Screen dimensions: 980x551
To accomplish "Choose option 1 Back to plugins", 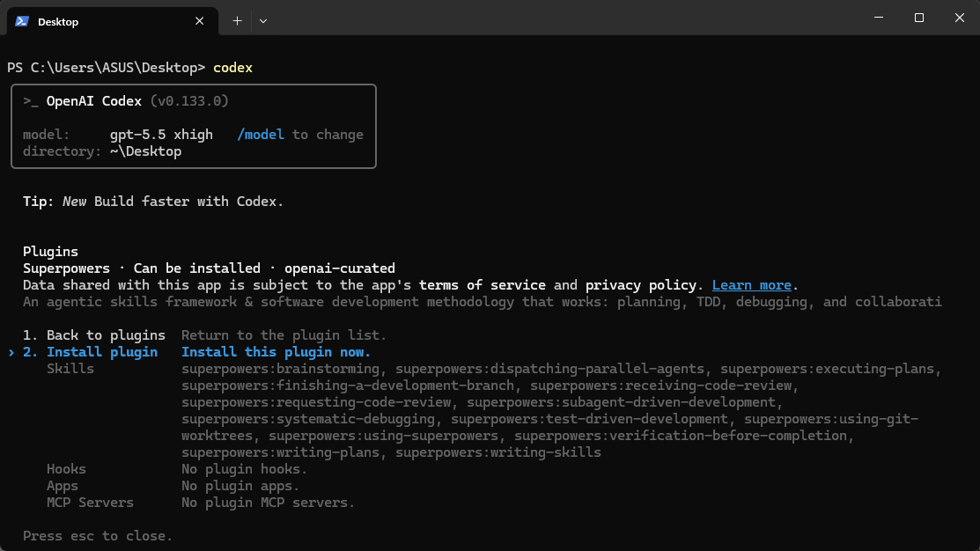I will [94, 335].
